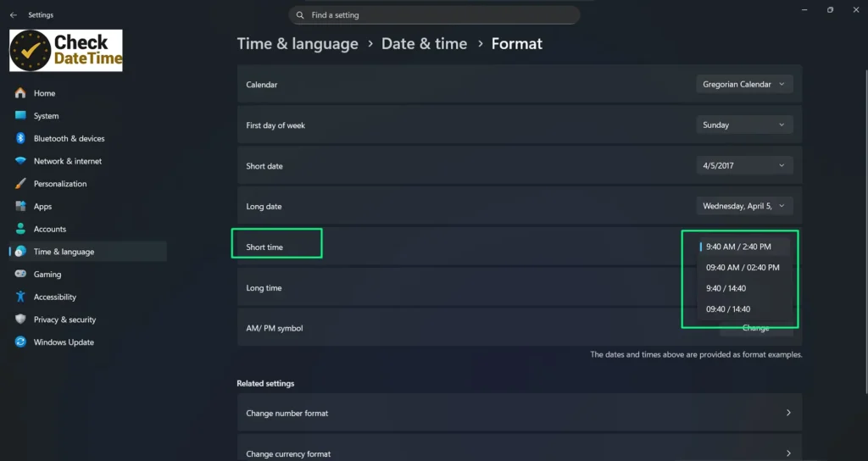Viewport: 868px width, 461px height.
Task: Click the Bluetooth icon in sidebar
Action: [x=20, y=138]
